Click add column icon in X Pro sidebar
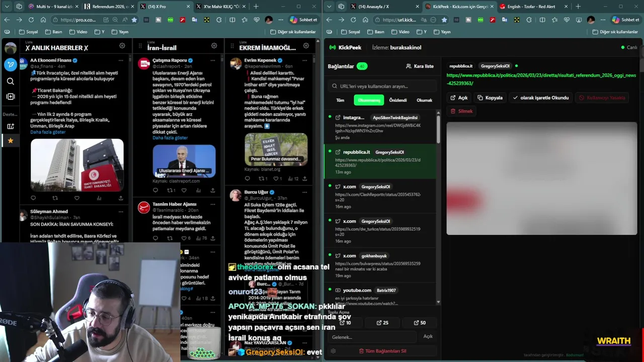 point(11,97)
